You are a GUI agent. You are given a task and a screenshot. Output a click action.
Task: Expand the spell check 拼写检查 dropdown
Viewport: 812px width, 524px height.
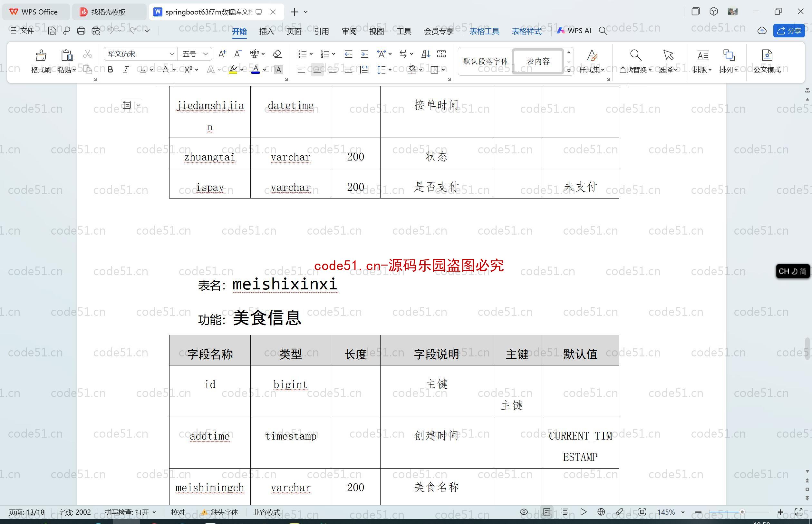click(x=154, y=512)
